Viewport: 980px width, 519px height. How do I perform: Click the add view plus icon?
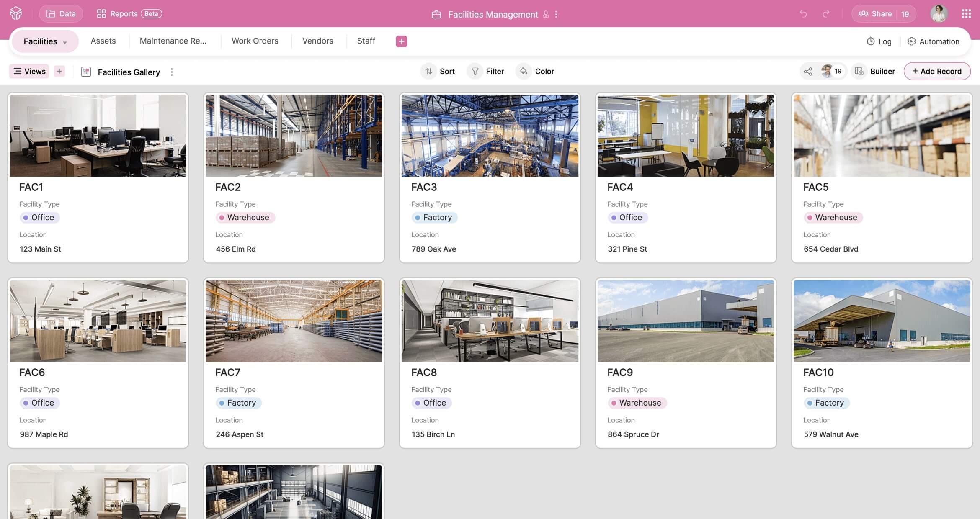(x=59, y=71)
